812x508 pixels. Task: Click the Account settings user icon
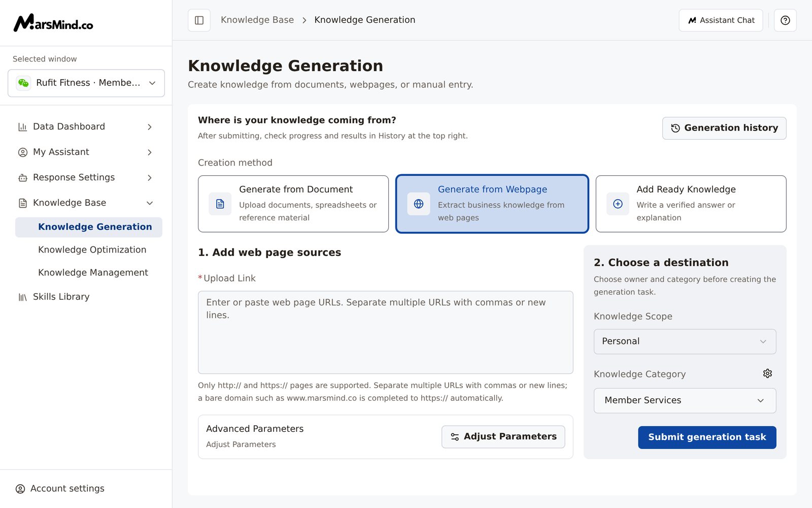pos(20,489)
